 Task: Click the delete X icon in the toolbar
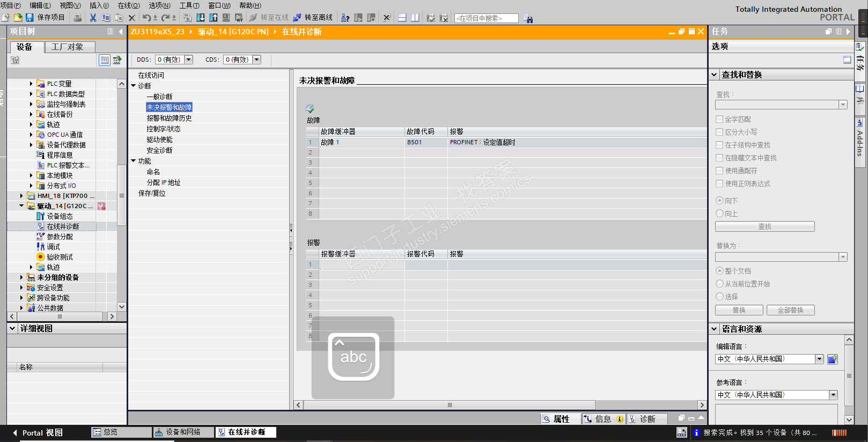(x=132, y=18)
